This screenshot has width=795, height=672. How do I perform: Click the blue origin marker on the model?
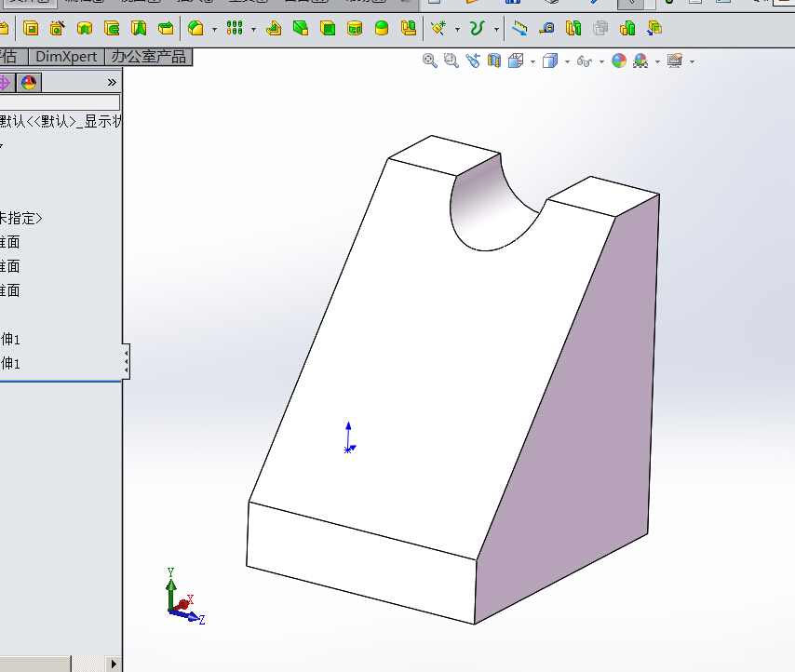(349, 438)
